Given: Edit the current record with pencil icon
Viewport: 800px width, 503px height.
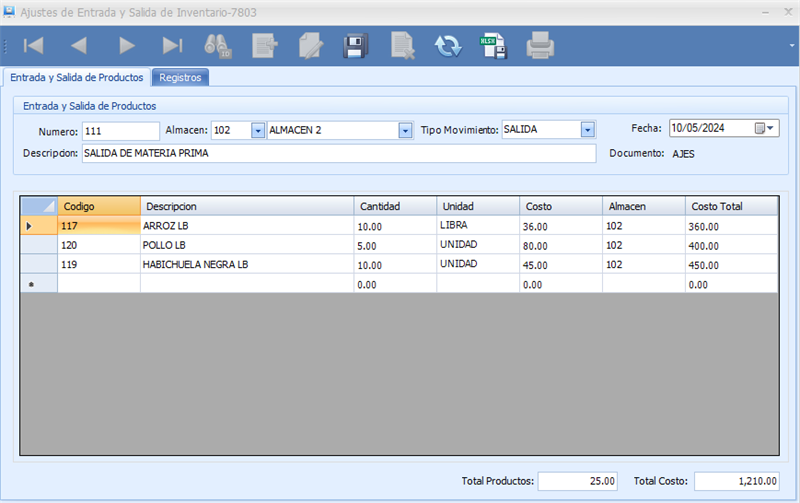Looking at the screenshot, I should (x=310, y=45).
